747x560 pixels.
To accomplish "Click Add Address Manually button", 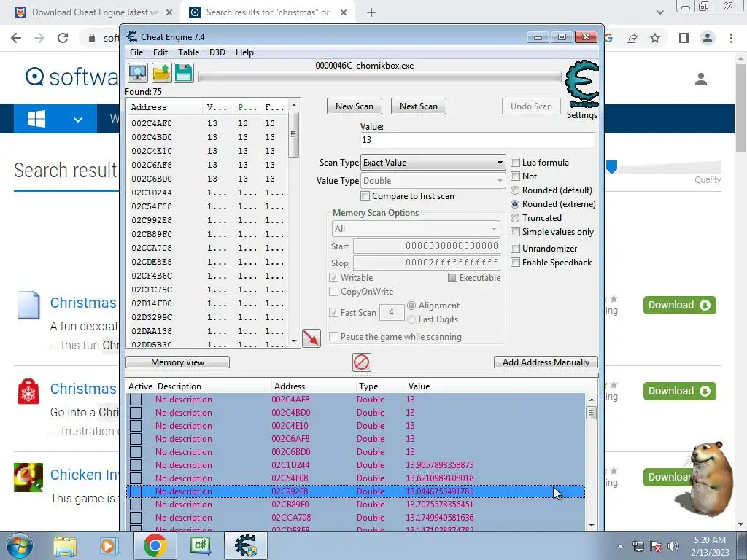I will point(546,362).
